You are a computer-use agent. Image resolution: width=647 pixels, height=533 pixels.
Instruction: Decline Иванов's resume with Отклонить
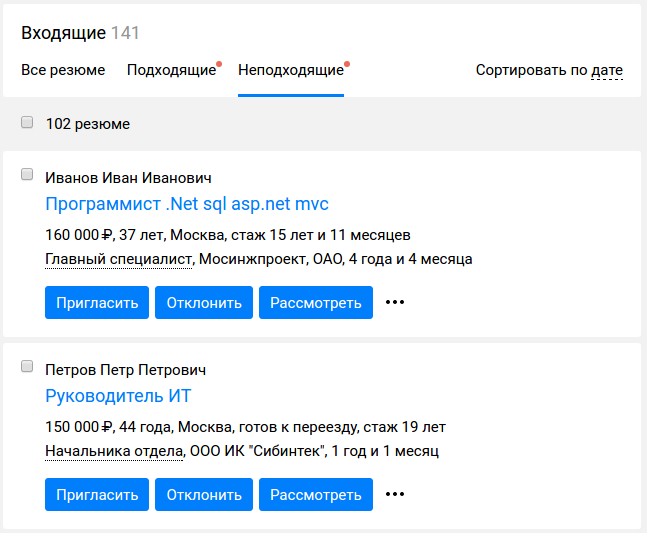tap(204, 302)
